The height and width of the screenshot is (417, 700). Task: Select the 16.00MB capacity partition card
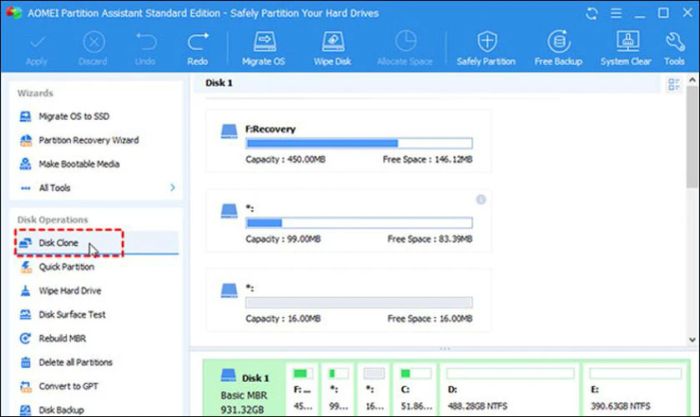[x=348, y=300]
